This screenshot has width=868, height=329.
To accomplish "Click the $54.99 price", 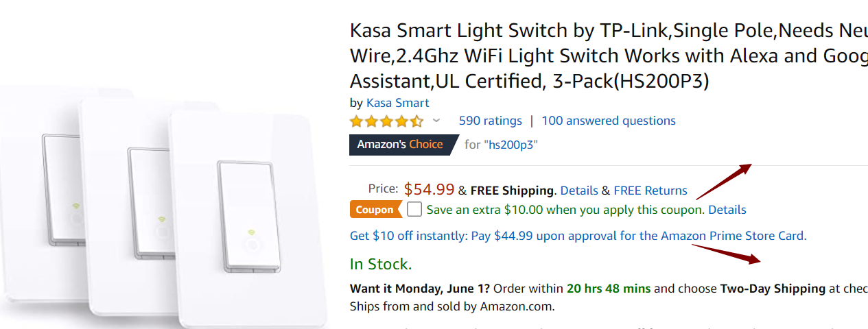I will point(429,189).
